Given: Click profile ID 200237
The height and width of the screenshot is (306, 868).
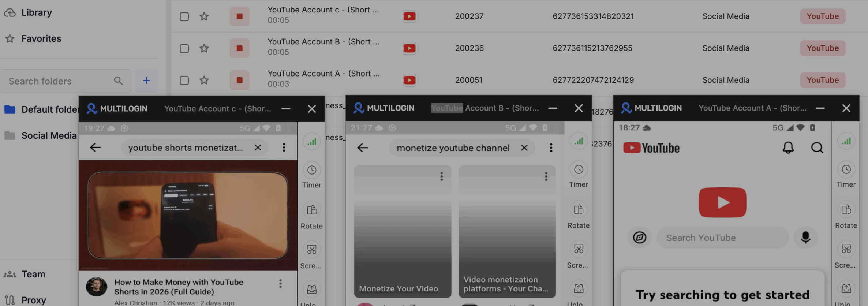Looking at the screenshot, I should (469, 16).
